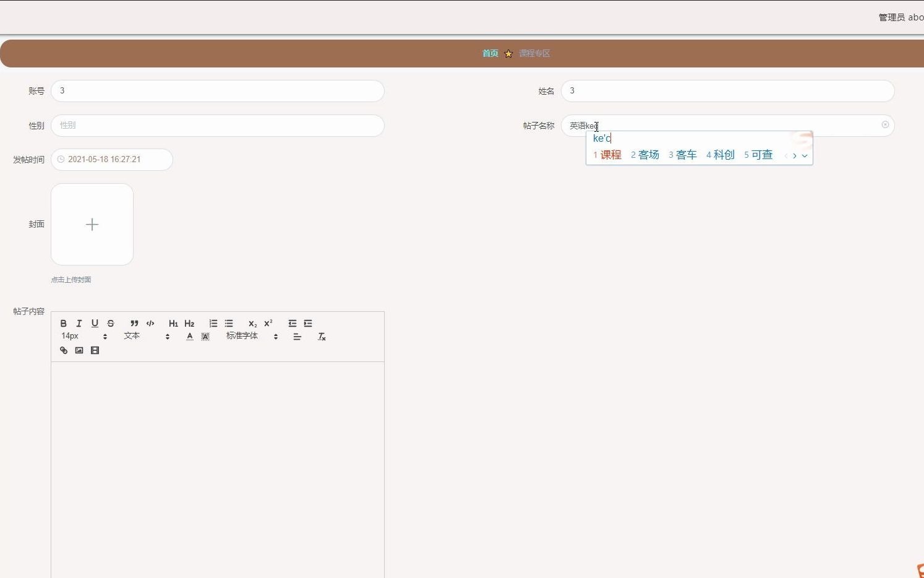Viewport: 924px width, 578px height.
Task: Apply subscript formatting
Action: point(252,323)
